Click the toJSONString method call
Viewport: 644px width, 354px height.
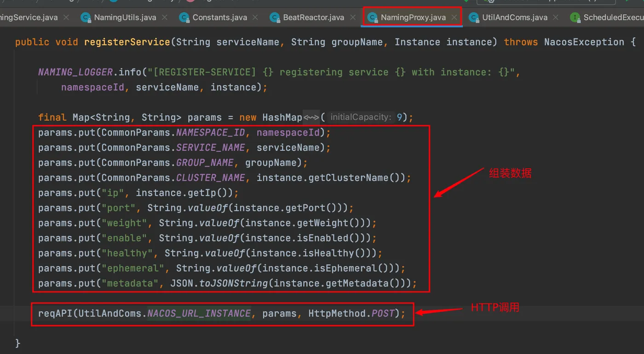234,284
